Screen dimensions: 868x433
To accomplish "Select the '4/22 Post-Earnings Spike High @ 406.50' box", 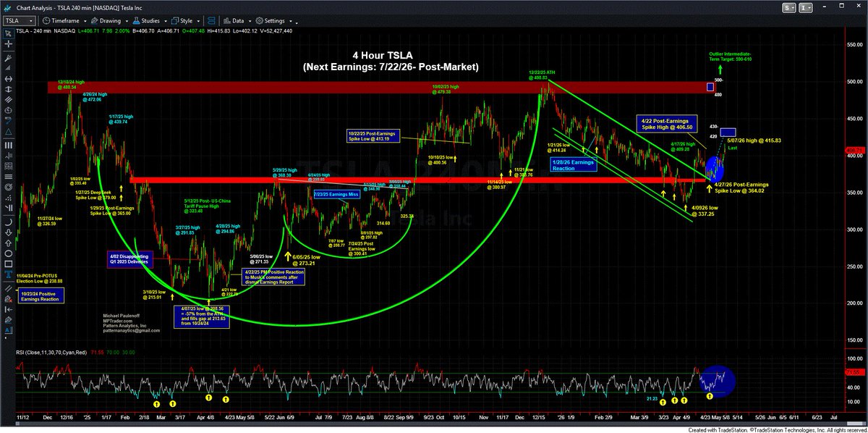I will (666, 123).
